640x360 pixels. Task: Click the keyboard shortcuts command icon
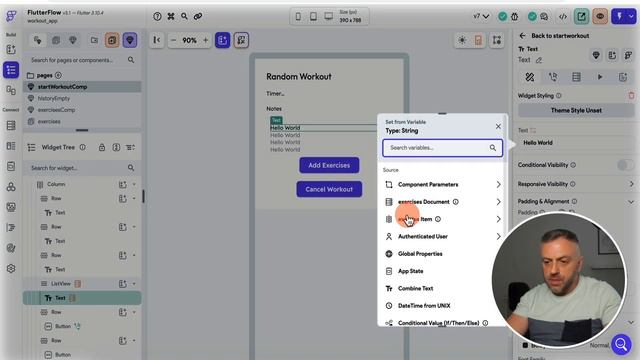click(171, 16)
